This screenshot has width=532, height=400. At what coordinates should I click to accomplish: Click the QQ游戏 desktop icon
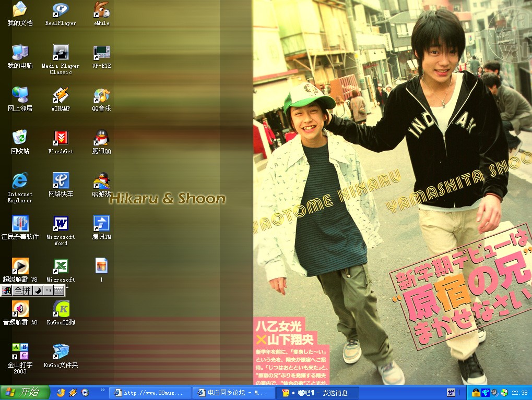(x=101, y=181)
